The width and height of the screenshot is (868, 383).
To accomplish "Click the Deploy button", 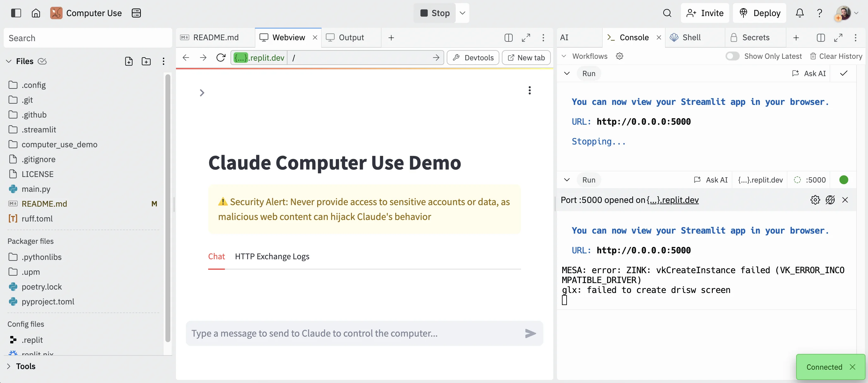I will [760, 13].
